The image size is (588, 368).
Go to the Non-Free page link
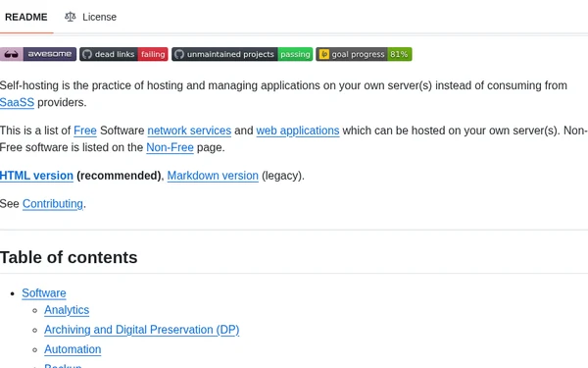[170, 147]
